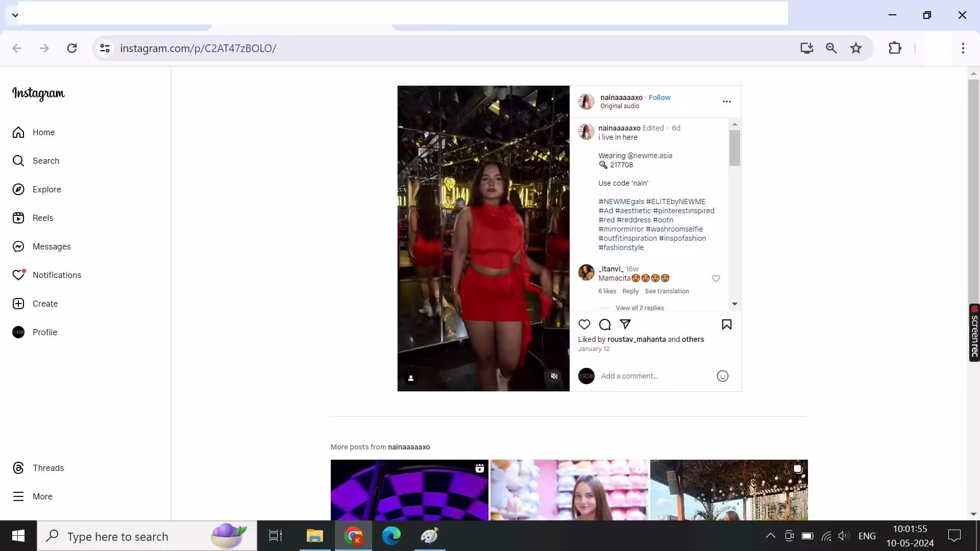Follow nainaaaaaxo from the post header
This screenshot has width=980, height=551.
pos(659,97)
